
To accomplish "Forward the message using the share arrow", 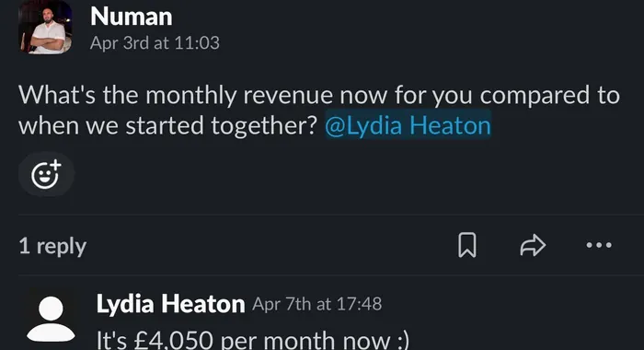I will tap(533, 245).
